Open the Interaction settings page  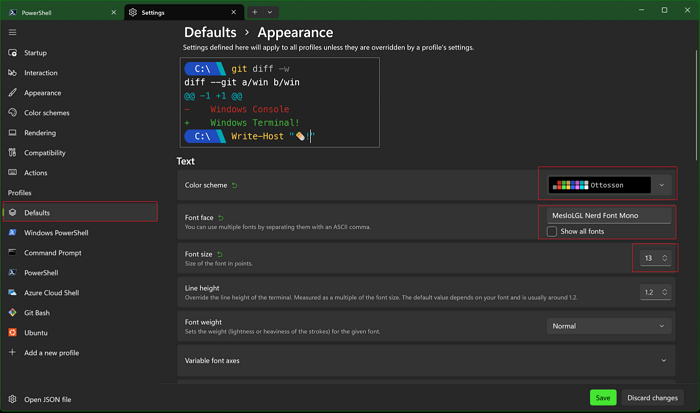(80, 73)
